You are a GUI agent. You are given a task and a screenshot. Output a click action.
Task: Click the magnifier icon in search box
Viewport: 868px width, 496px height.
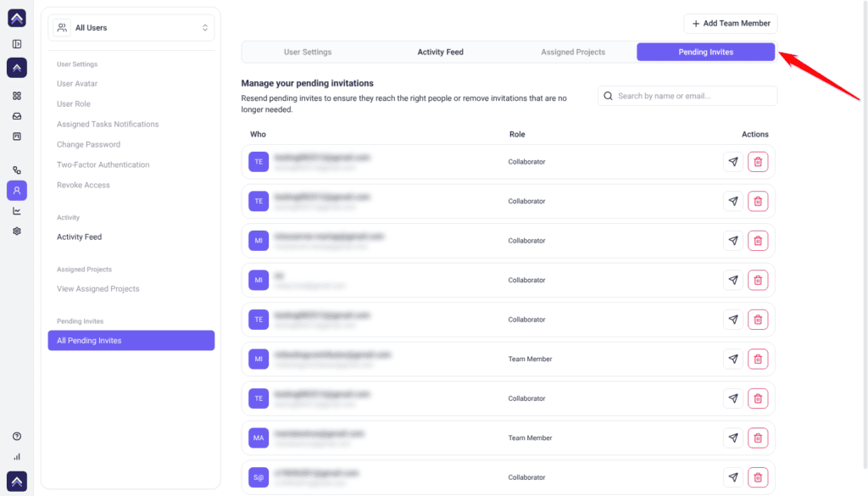tap(608, 96)
